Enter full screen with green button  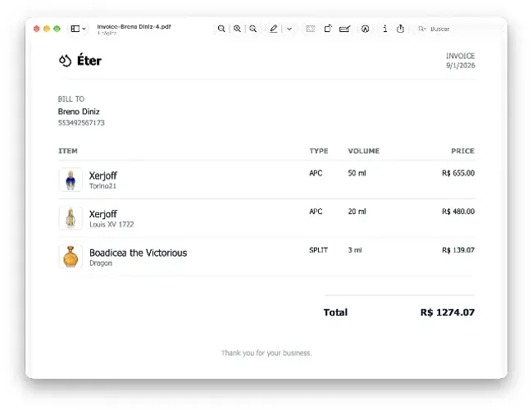tap(57, 29)
